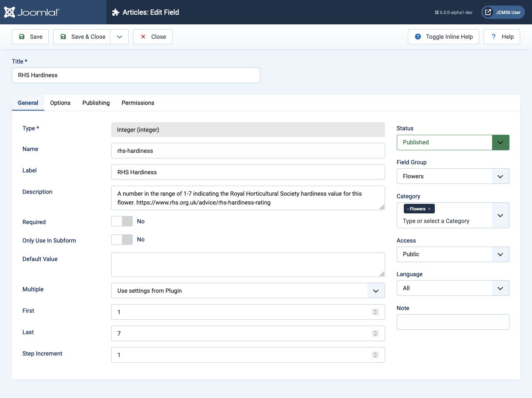Remove the Flowers category tag
532x398 pixels.
pos(429,209)
